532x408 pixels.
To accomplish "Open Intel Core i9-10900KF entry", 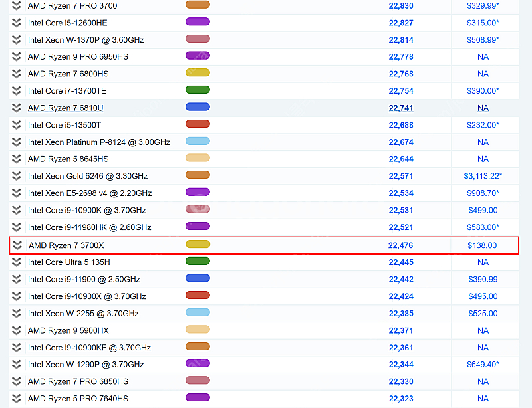I will 89,348.
